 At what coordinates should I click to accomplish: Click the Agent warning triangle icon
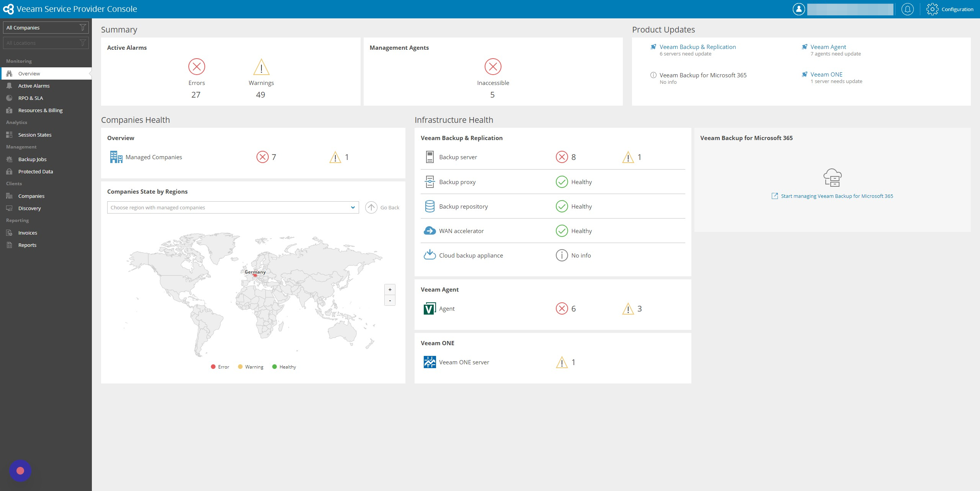(x=628, y=309)
